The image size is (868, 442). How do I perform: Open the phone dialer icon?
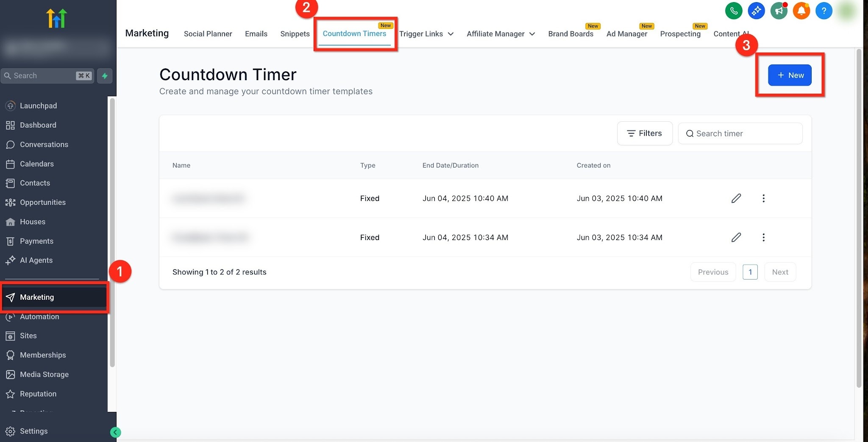coord(734,11)
